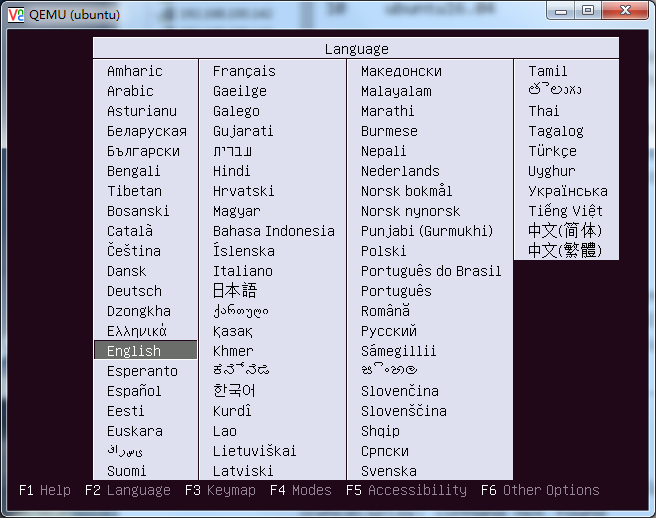This screenshot has height=518, width=656.
Task: Select Arabic language
Action: coord(130,91)
